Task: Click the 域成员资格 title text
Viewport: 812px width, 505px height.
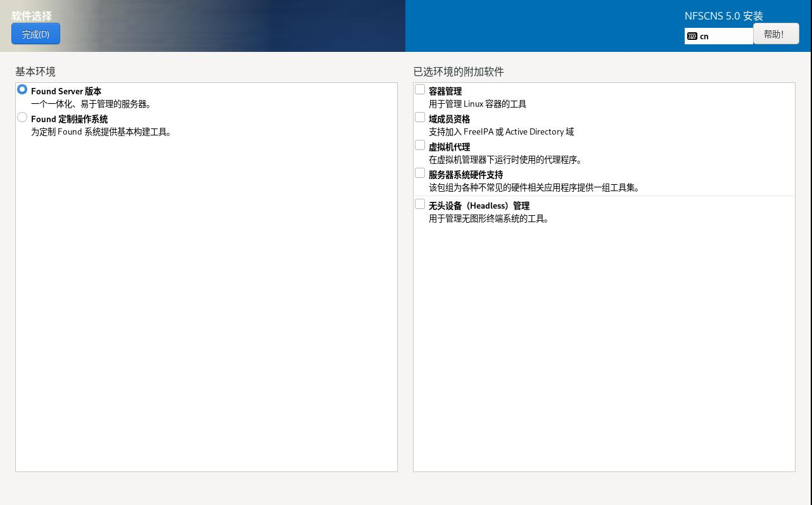Action: click(449, 119)
